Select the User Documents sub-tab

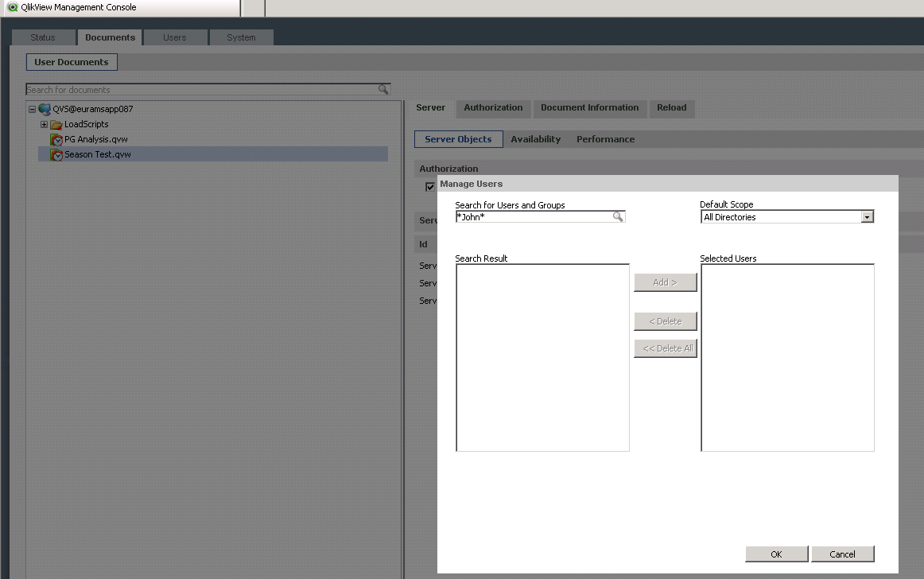tap(72, 62)
